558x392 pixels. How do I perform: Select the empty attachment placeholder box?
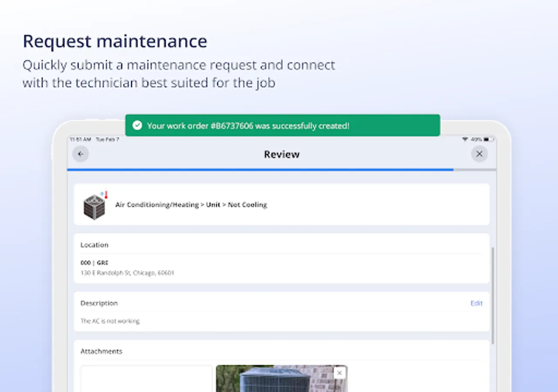146,378
